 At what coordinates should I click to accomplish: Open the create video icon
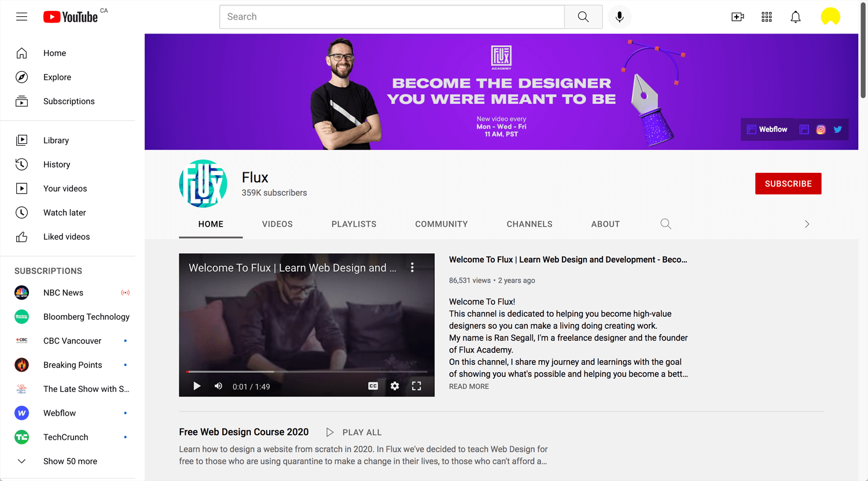738,17
